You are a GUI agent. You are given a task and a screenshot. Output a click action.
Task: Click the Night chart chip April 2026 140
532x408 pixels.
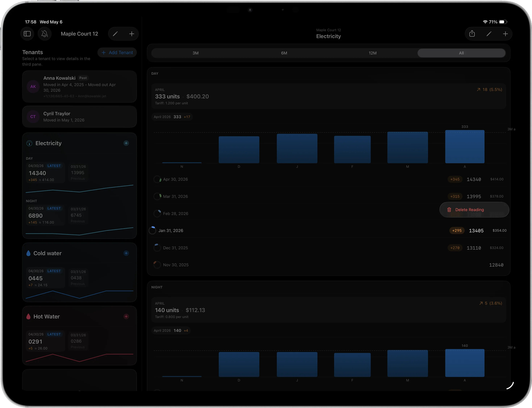point(171,331)
